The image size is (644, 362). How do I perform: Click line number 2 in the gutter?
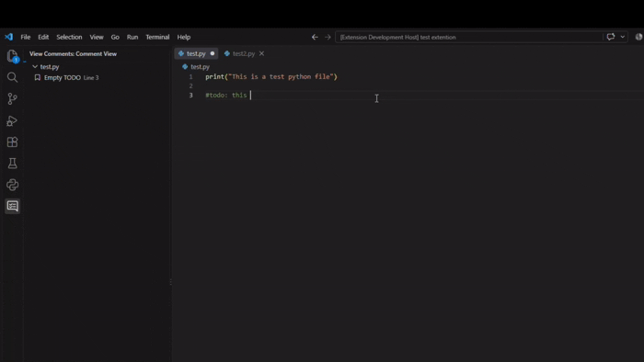point(191,85)
